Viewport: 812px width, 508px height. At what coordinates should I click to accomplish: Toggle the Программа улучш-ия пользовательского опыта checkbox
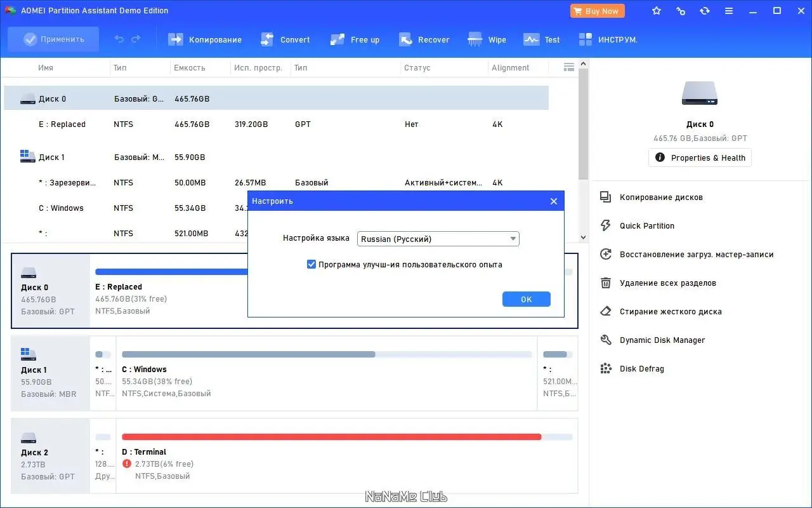[311, 264]
